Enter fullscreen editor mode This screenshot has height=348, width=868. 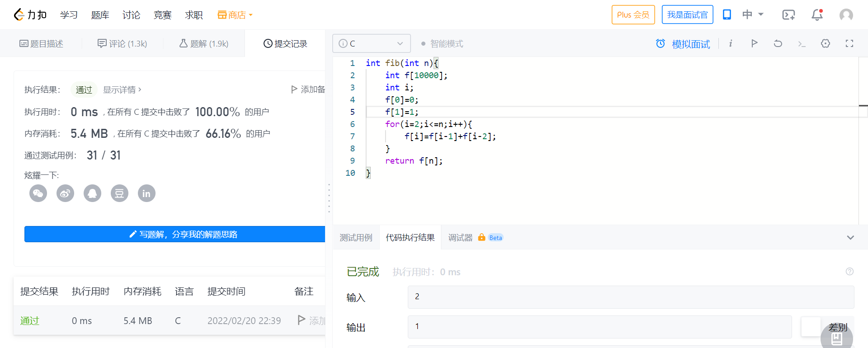tap(849, 43)
